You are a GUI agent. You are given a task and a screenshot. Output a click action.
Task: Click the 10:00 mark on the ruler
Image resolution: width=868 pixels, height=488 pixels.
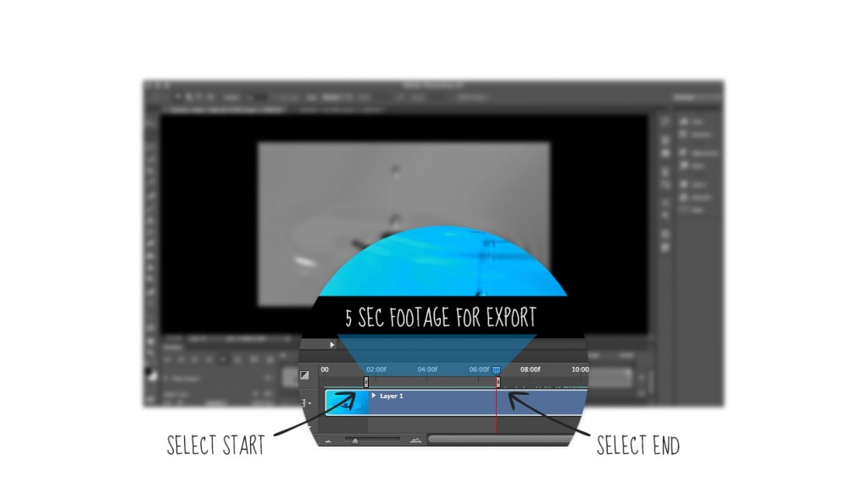pos(580,369)
